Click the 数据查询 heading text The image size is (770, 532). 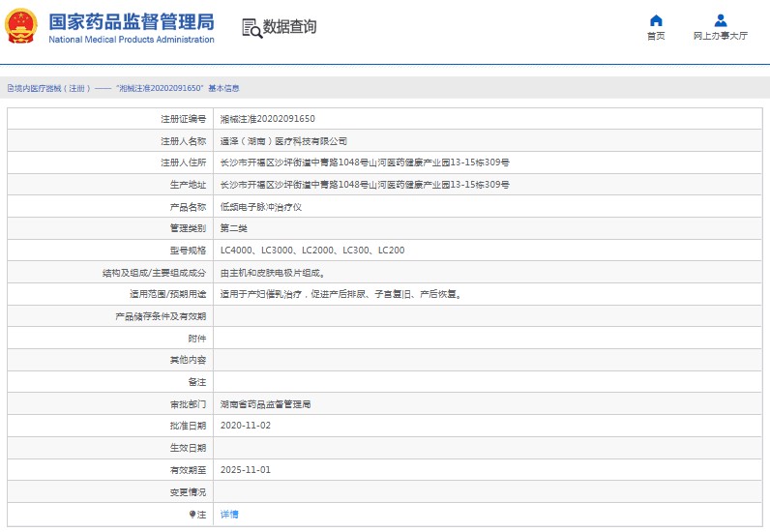coord(289,26)
